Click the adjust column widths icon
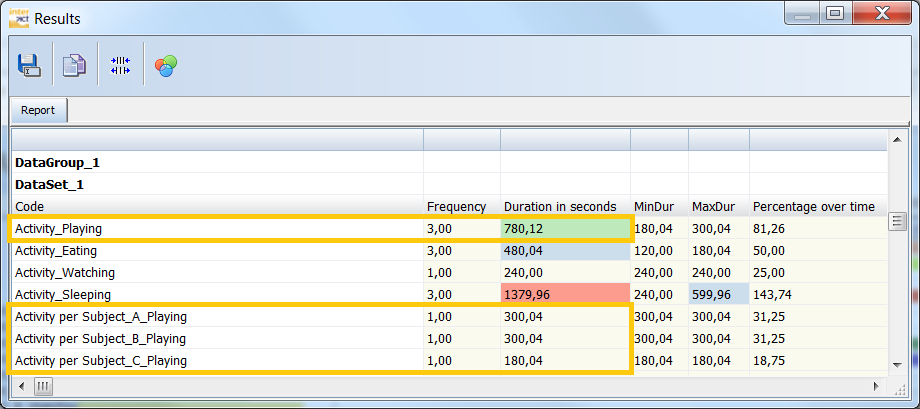 tap(120, 65)
